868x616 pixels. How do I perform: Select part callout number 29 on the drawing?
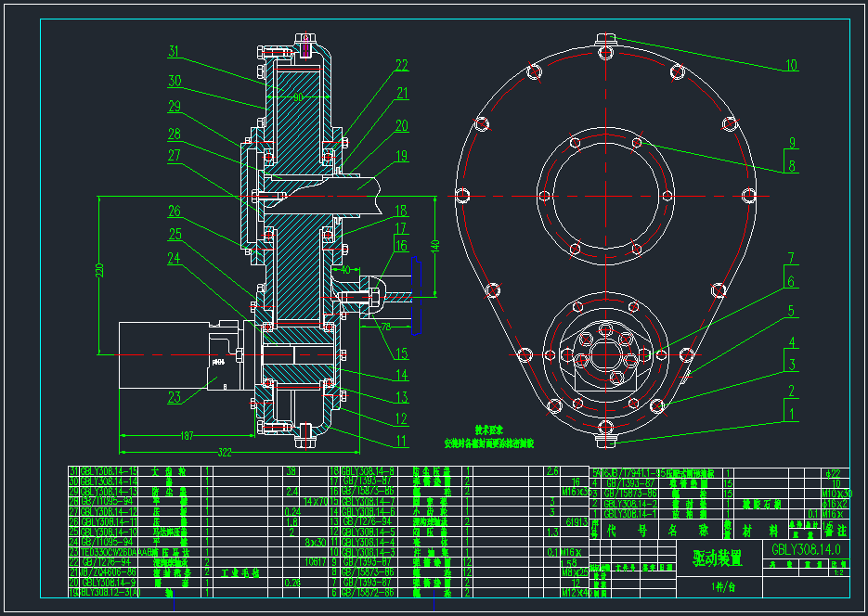175,106
